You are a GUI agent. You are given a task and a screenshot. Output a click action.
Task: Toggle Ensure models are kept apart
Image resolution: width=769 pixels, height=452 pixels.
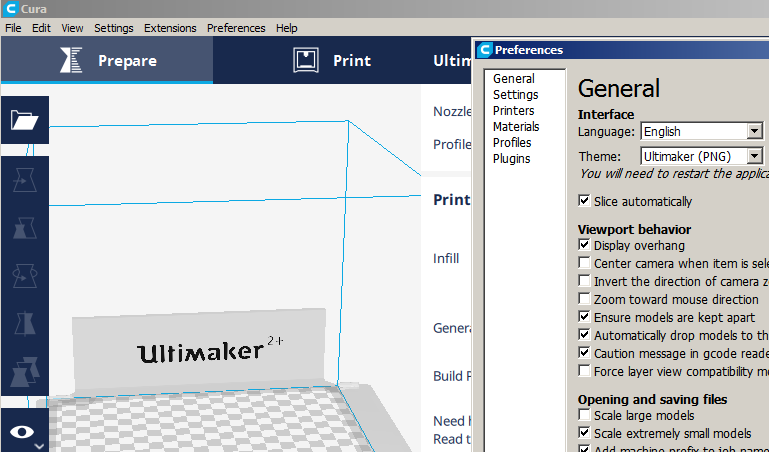[x=584, y=317]
